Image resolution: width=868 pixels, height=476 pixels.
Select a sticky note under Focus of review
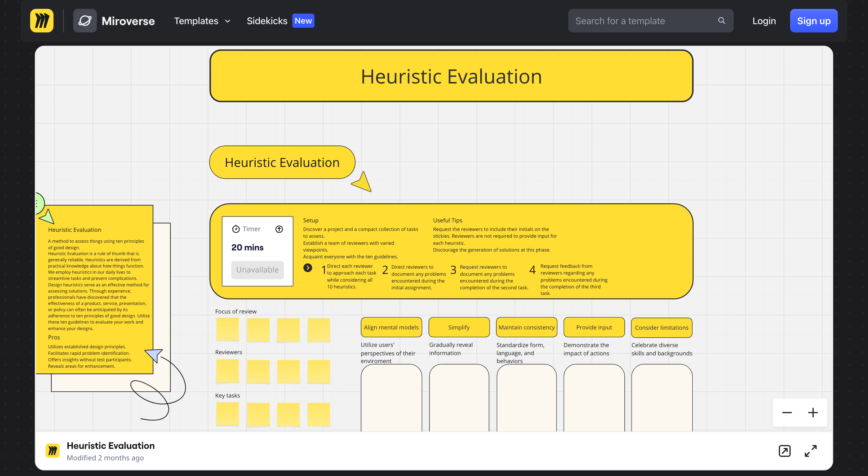(x=228, y=329)
